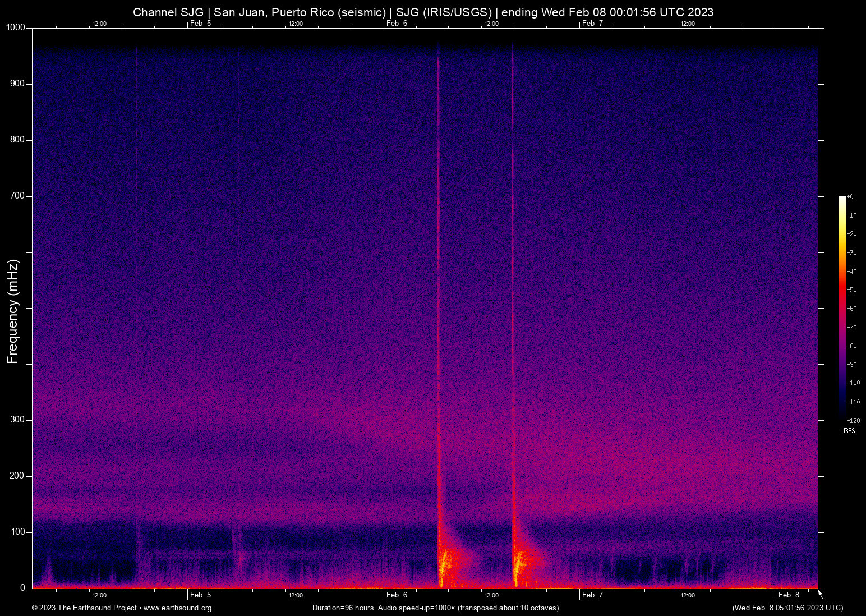Click the 100 mHz axis label
The image size is (866, 616).
(x=19, y=531)
